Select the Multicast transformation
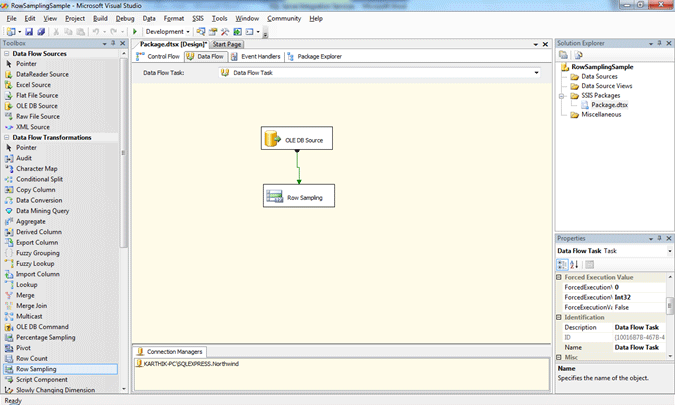The height and width of the screenshot is (405, 675). (29, 316)
